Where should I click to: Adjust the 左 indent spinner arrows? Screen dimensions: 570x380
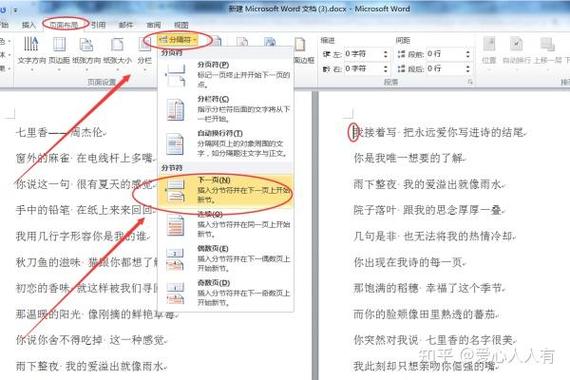click(x=385, y=54)
